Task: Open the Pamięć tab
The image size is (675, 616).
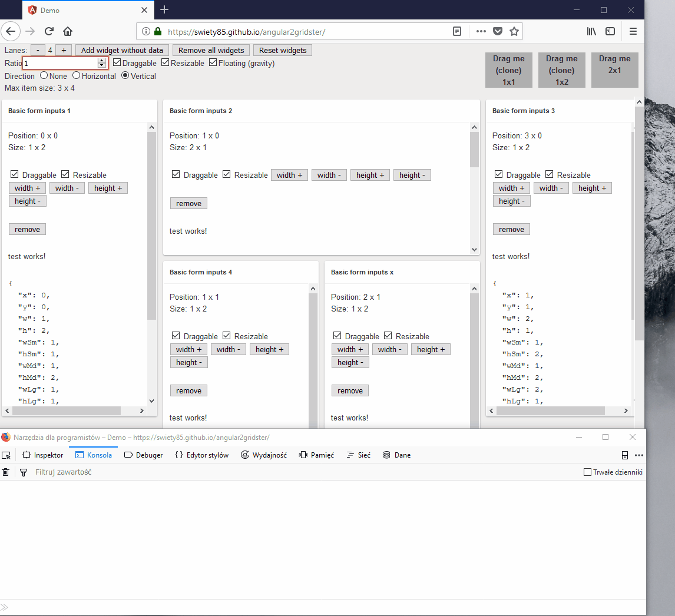Action: [x=316, y=455]
